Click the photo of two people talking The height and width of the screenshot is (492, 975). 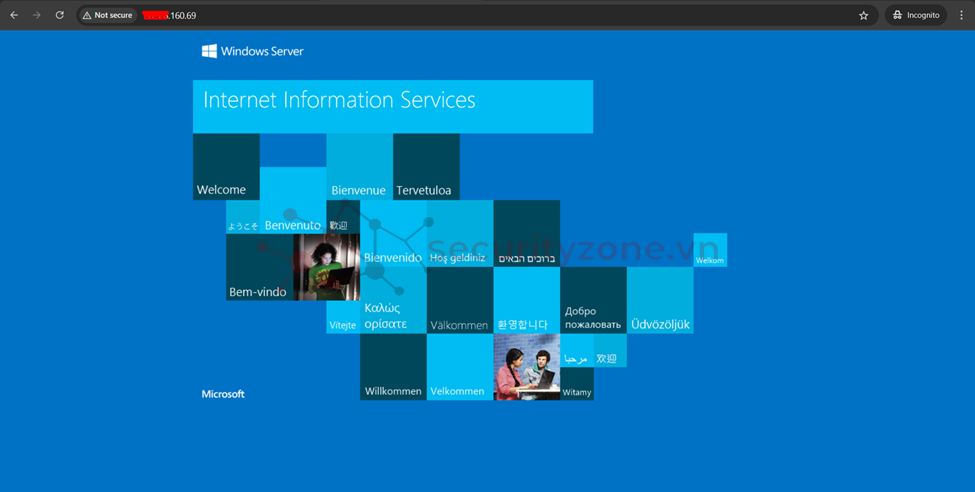527,367
